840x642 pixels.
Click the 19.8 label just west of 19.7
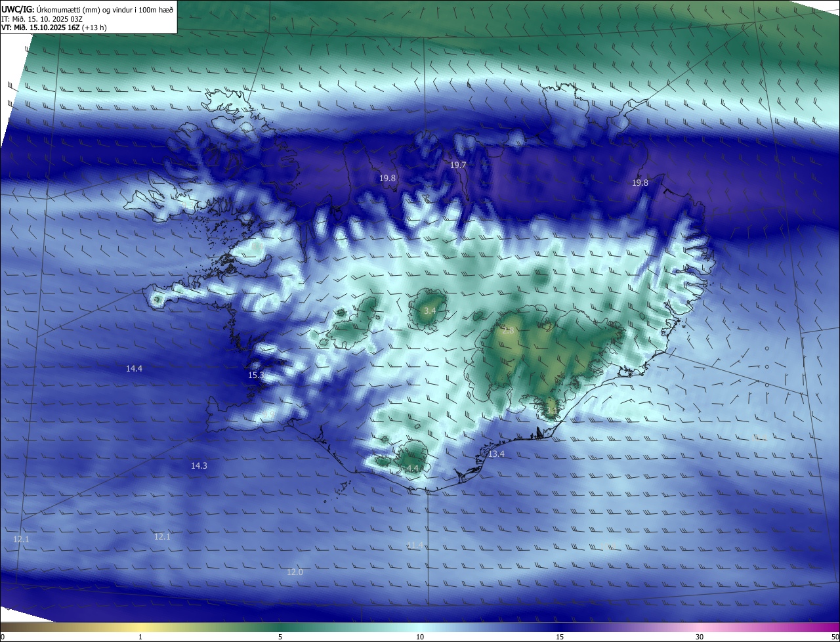388,178
